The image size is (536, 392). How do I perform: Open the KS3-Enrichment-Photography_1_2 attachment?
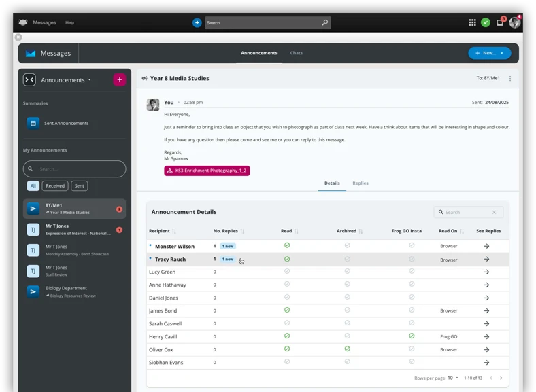tap(207, 171)
